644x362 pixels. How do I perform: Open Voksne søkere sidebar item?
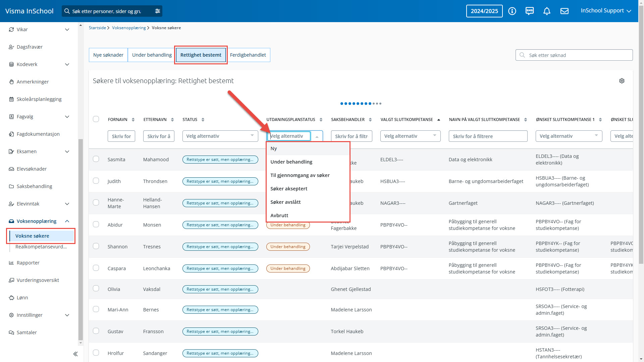point(41,236)
